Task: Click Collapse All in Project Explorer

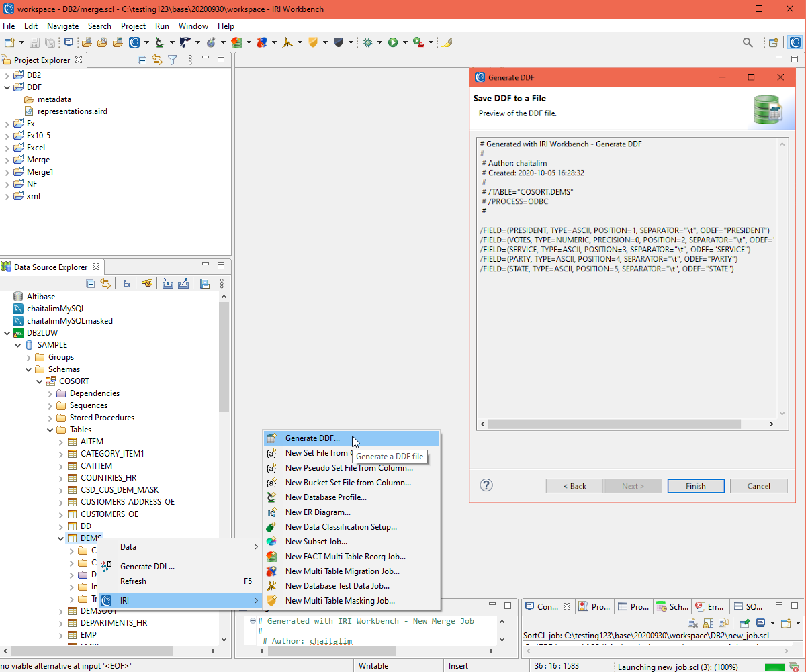Action: click(x=142, y=60)
